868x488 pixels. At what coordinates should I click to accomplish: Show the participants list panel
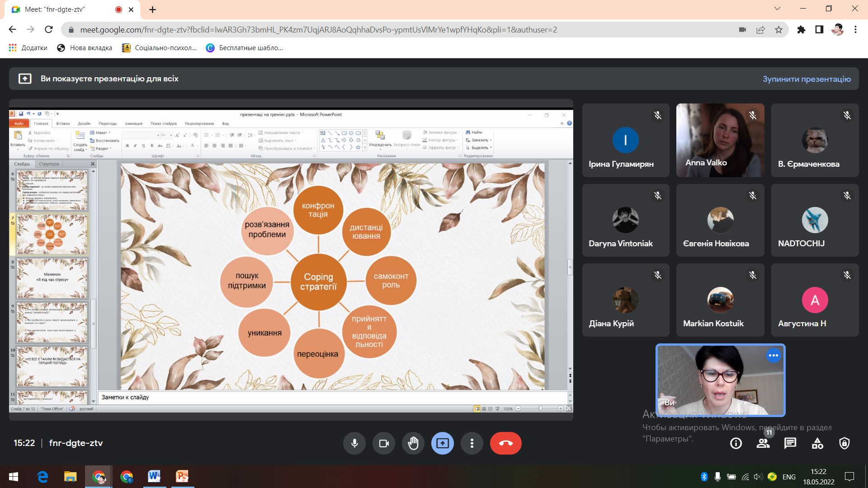763,444
